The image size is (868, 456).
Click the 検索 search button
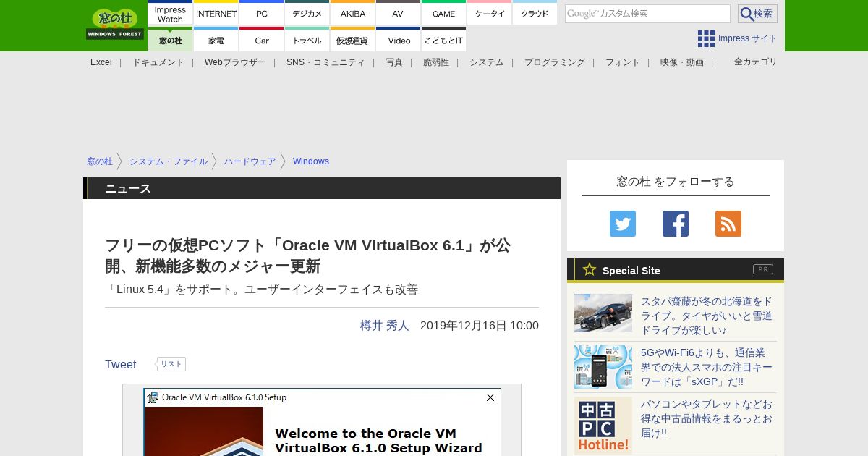757,14
